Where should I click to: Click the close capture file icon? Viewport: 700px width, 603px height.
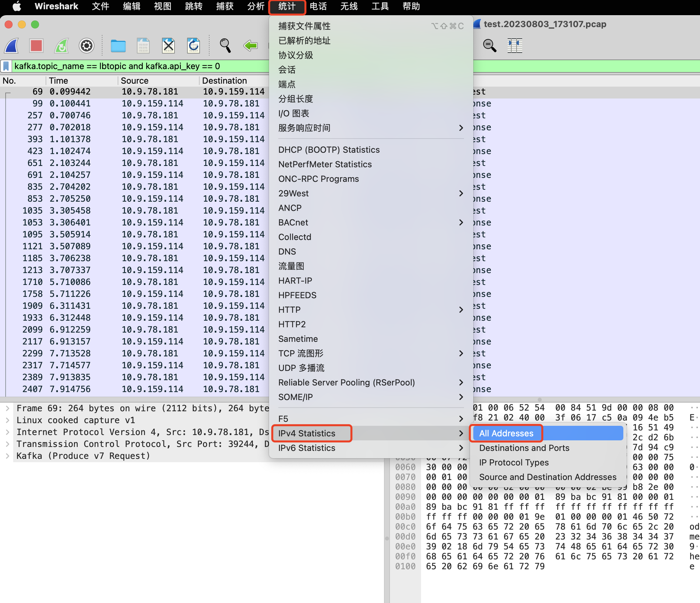(168, 45)
